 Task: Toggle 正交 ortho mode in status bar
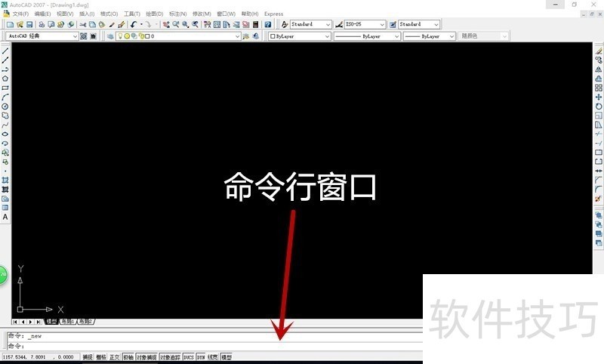[x=115, y=357]
